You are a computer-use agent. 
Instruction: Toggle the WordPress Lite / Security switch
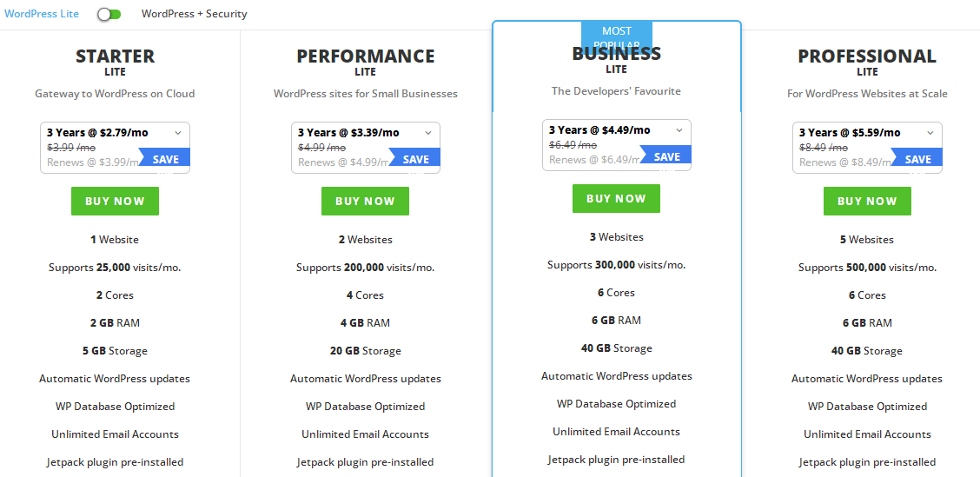tap(109, 14)
